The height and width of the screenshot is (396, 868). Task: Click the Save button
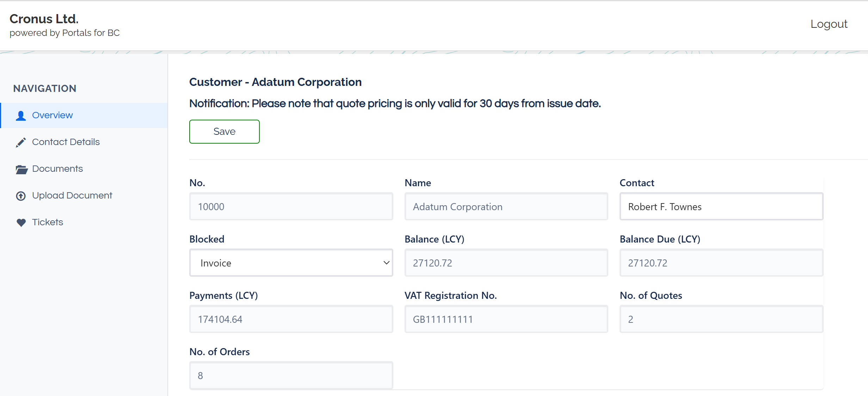[224, 131]
